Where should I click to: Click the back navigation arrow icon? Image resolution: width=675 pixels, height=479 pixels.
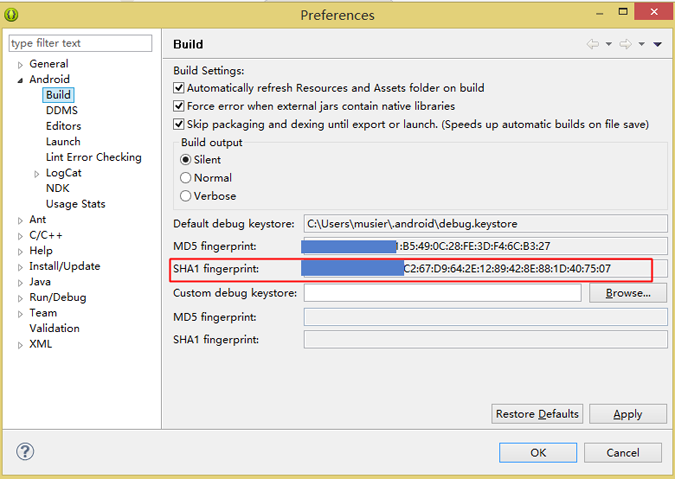click(593, 44)
